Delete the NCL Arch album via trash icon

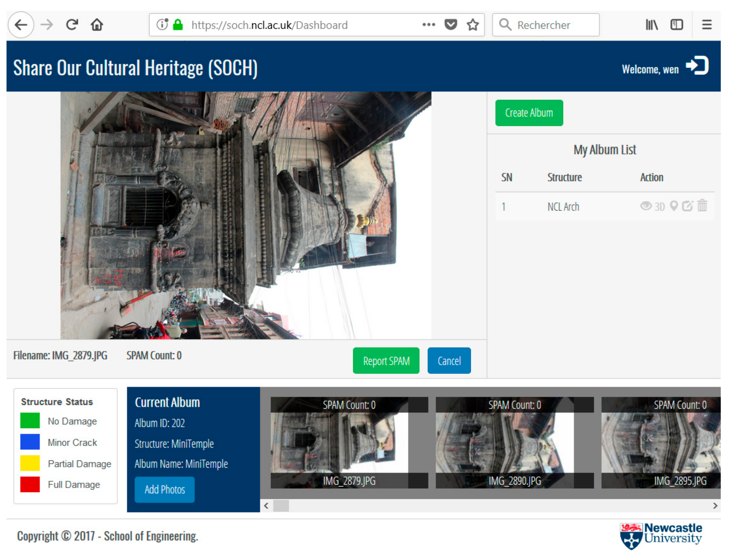click(x=702, y=206)
